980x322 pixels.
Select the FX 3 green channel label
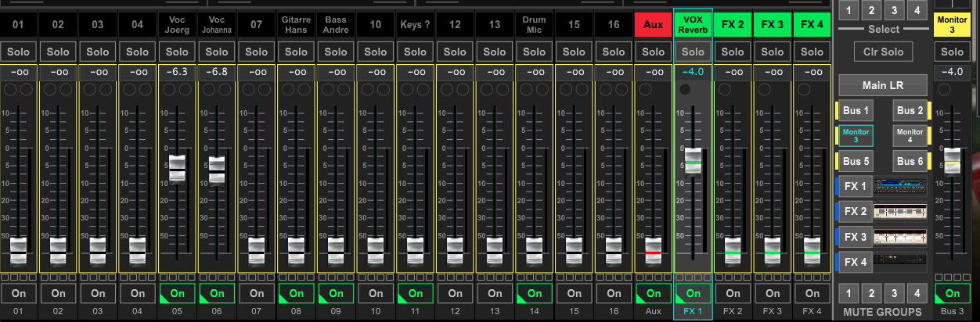click(x=773, y=24)
